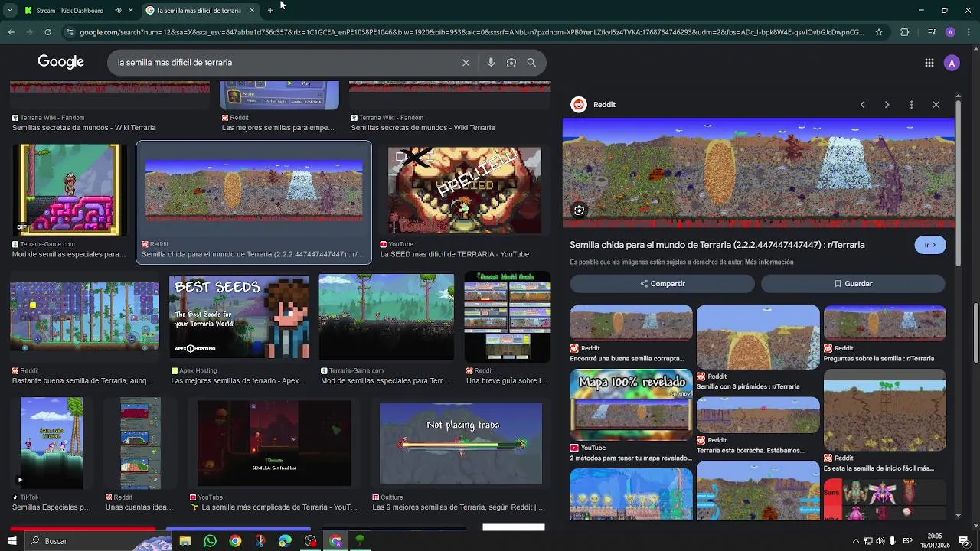Open Chrome three-dot menu

click(x=968, y=32)
